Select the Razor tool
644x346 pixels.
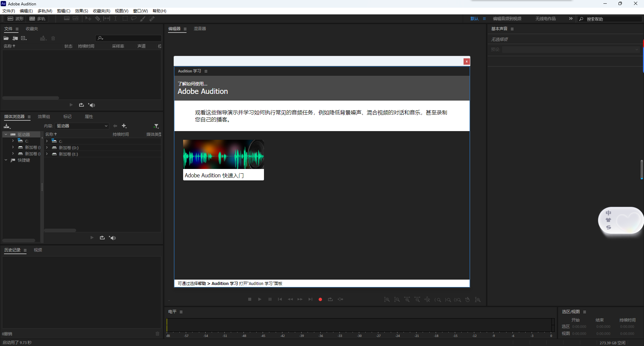(98, 18)
